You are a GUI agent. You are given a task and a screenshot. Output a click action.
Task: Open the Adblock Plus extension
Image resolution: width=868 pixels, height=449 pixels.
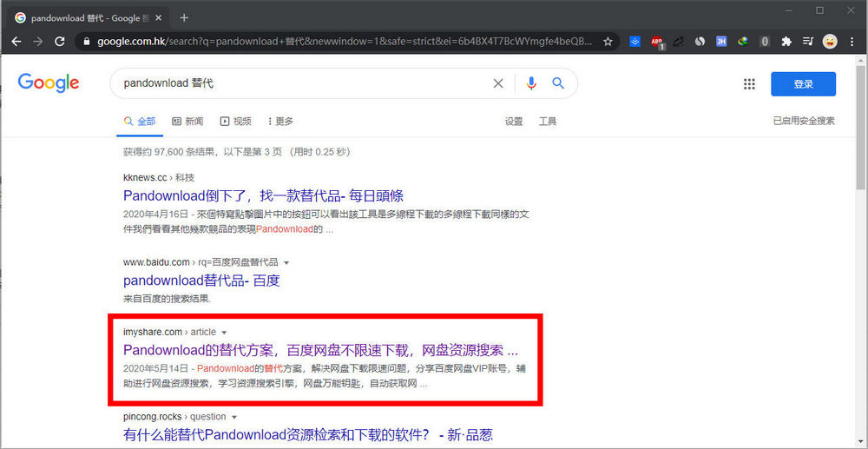click(x=657, y=42)
